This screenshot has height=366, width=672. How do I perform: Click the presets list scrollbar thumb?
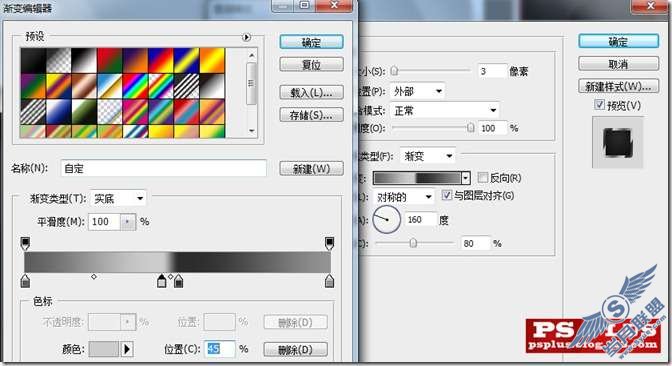click(x=252, y=84)
